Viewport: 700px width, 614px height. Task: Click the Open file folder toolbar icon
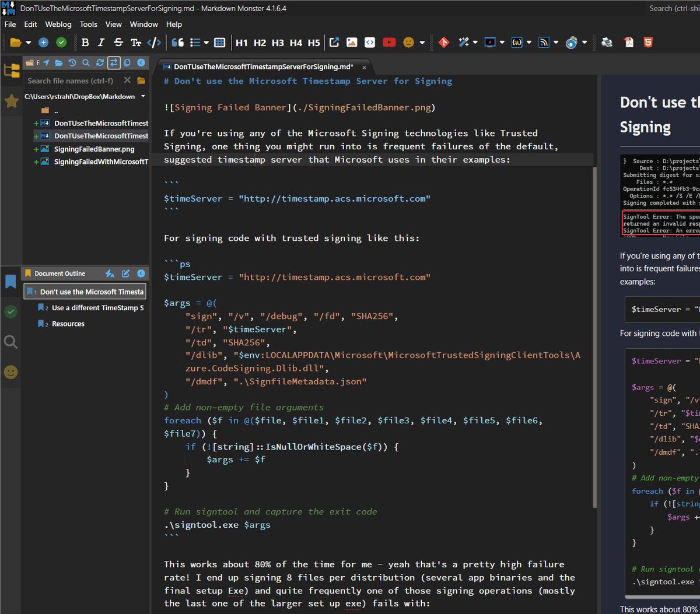(x=15, y=42)
